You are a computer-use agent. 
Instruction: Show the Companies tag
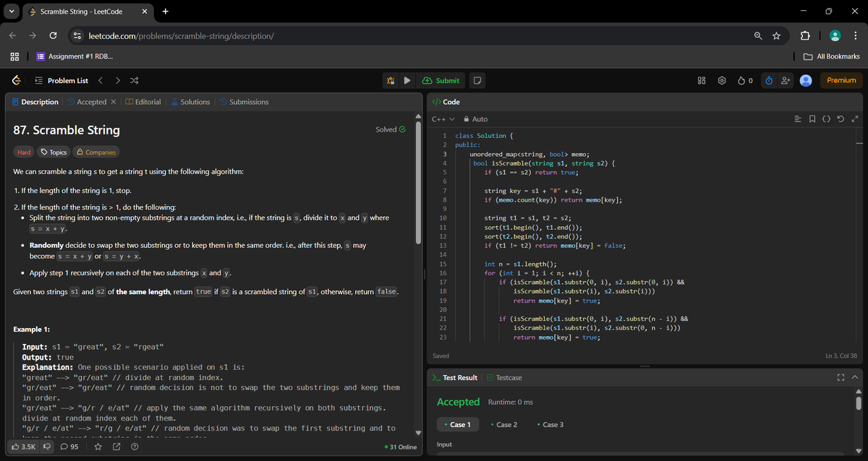pyautogui.click(x=95, y=152)
